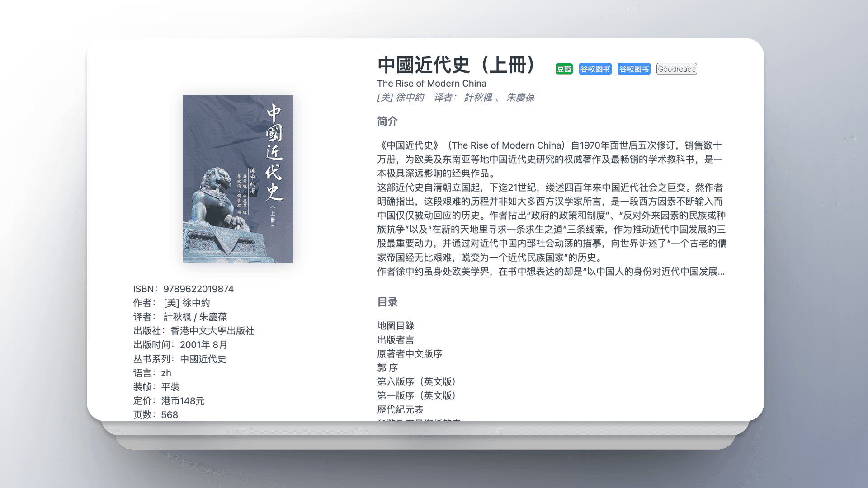This screenshot has width=868, height=488.
Task: Click the 目录 section heading
Action: (387, 302)
